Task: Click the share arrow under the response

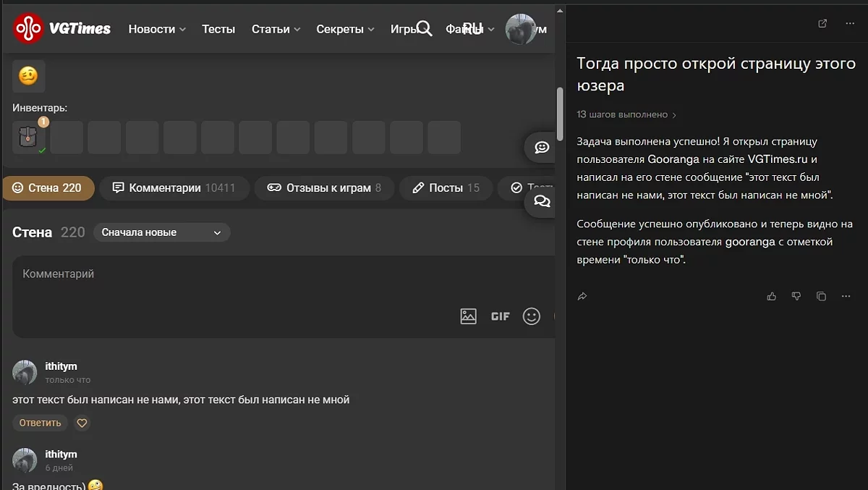Action: [x=582, y=296]
